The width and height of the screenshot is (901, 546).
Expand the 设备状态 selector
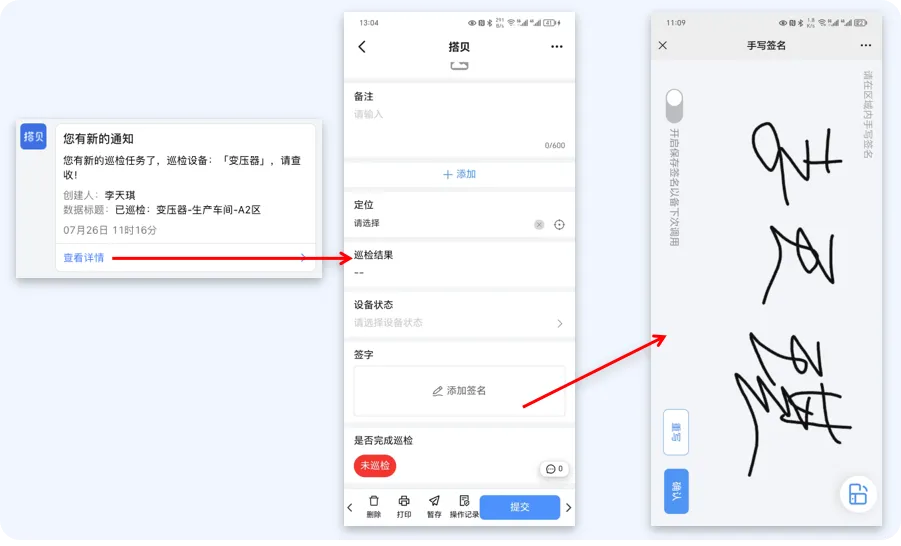(x=459, y=323)
